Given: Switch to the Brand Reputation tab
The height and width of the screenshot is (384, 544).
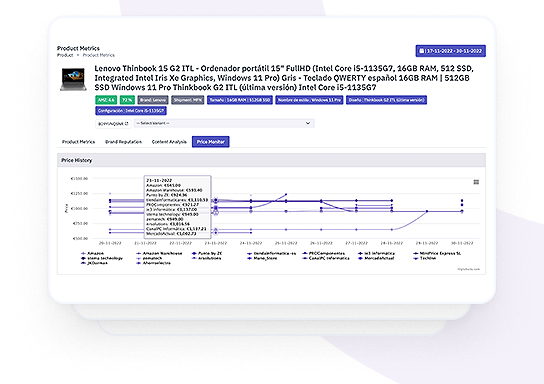Looking at the screenshot, I should click(x=124, y=142).
